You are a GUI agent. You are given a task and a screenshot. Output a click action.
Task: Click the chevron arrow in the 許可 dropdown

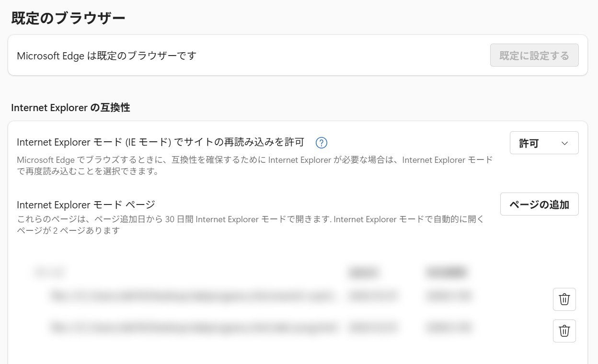click(x=564, y=143)
